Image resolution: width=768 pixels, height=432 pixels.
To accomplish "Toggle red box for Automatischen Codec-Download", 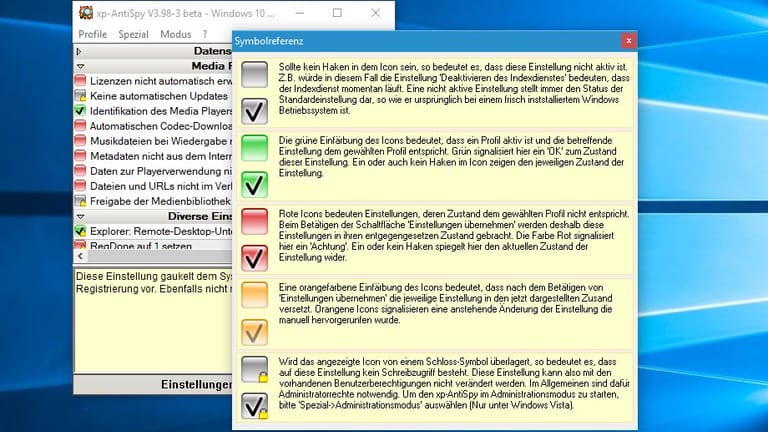I will 80,126.
